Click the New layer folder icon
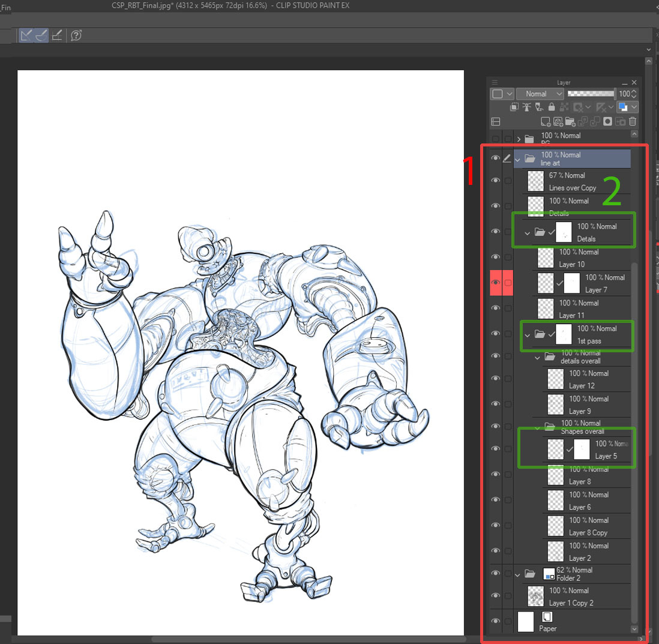659x644 pixels. tap(570, 121)
